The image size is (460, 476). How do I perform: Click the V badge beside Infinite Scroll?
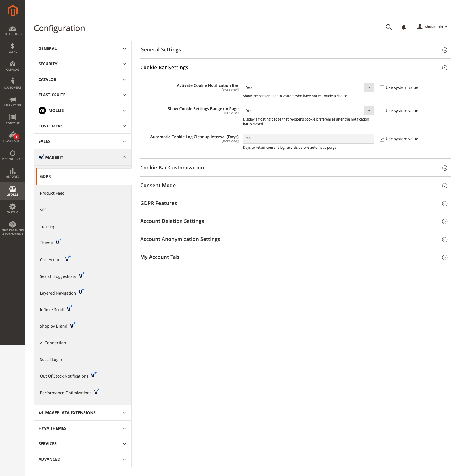70,309
